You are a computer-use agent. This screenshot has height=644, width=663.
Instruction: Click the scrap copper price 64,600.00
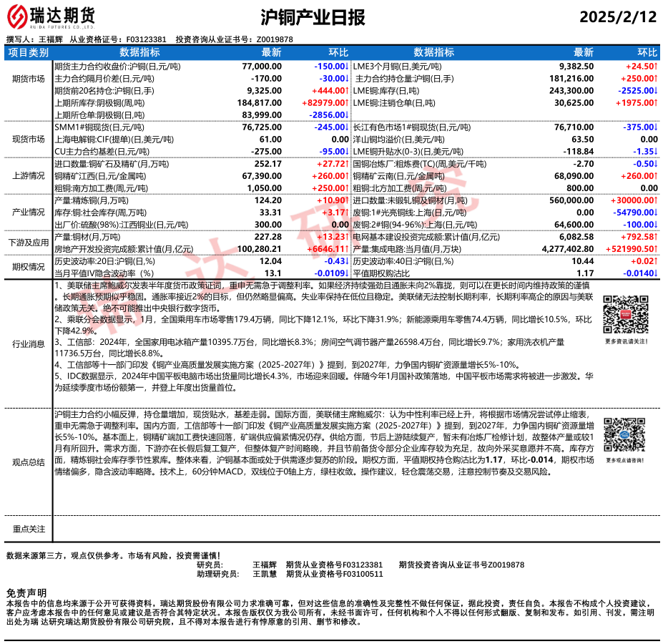coord(574,224)
